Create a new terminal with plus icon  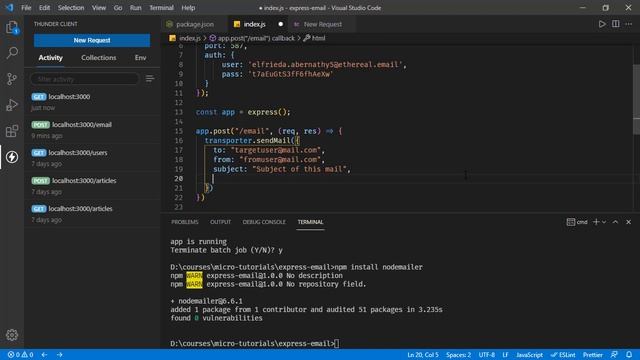click(x=596, y=222)
